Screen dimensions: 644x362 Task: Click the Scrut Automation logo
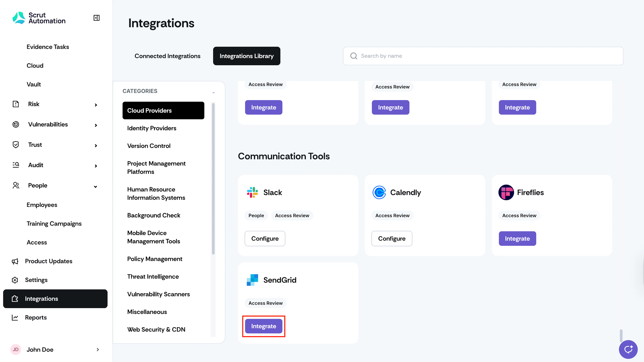39,18
